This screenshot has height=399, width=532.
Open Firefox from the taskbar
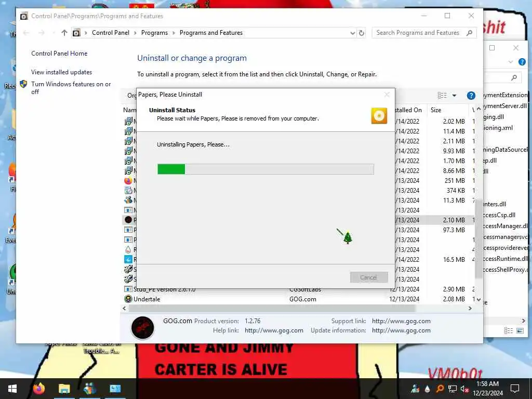click(x=38, y=389)
